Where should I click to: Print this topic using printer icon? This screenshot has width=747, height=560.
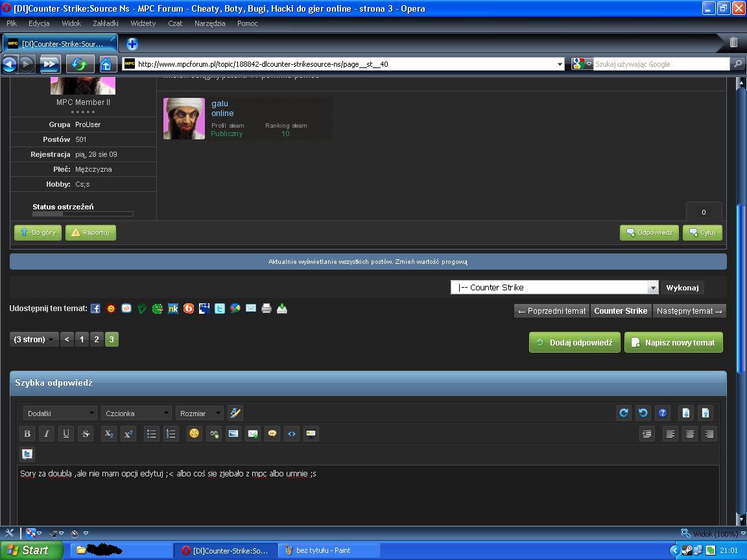[x=267, y=309]
